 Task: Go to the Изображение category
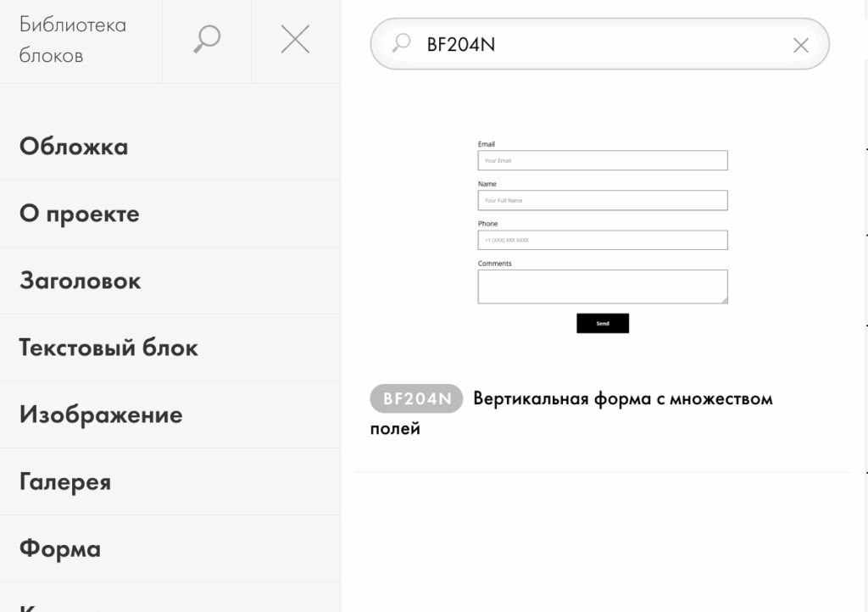point(101,414)
